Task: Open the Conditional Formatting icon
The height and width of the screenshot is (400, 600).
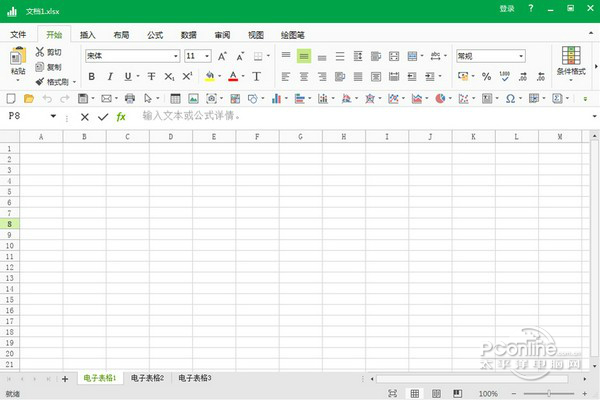Action: pos(571,56)
